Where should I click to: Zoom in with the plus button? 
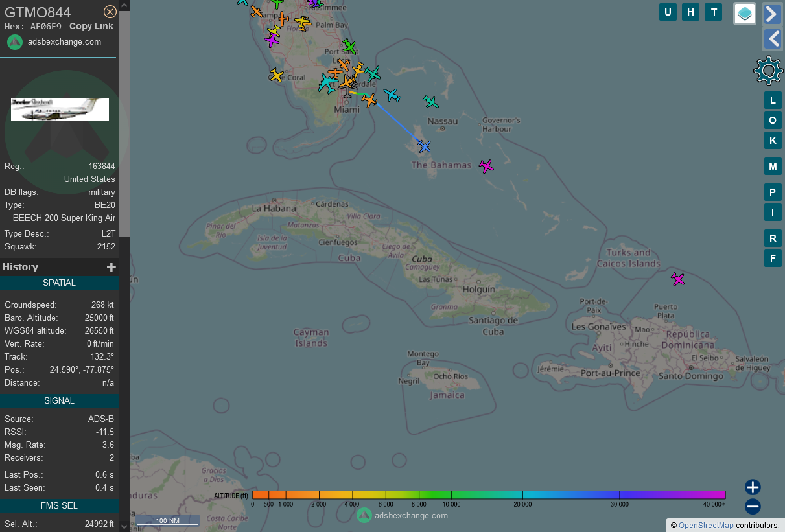tap(753, 487)
